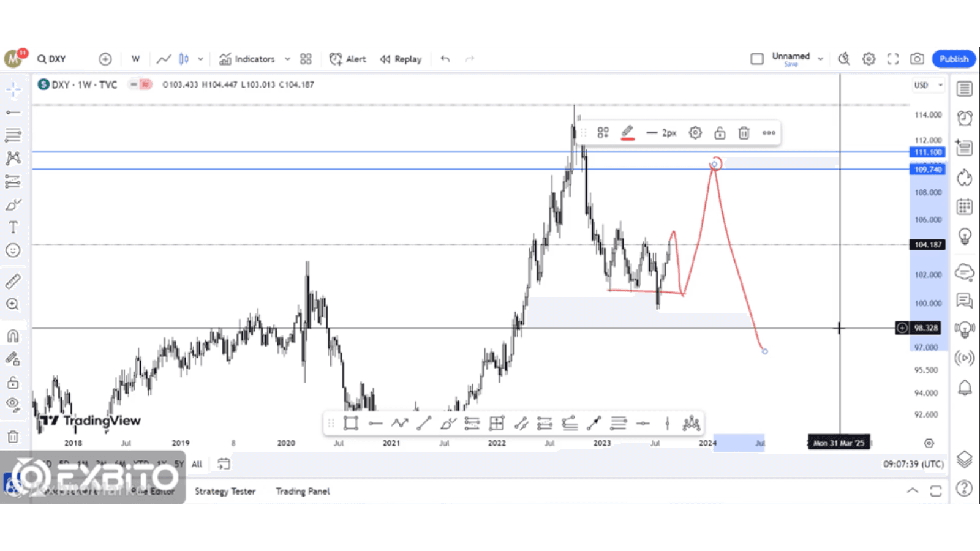Select the trend line tool in left sidebar
Viewport: 980px width, 551px height.
point(13,113)
